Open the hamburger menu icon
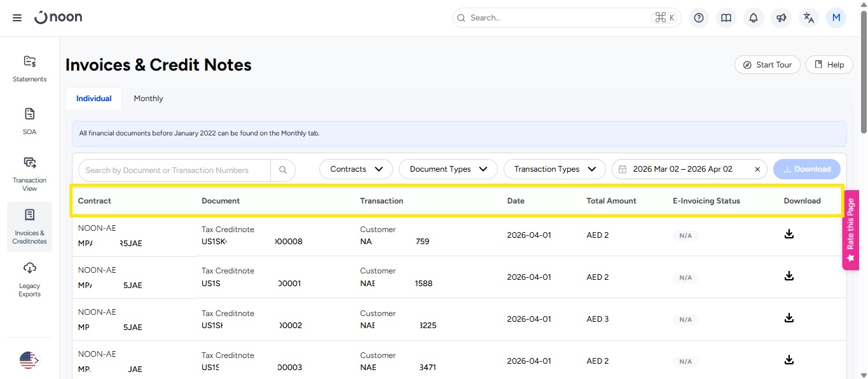868x379 pixels. coord(17,18)
